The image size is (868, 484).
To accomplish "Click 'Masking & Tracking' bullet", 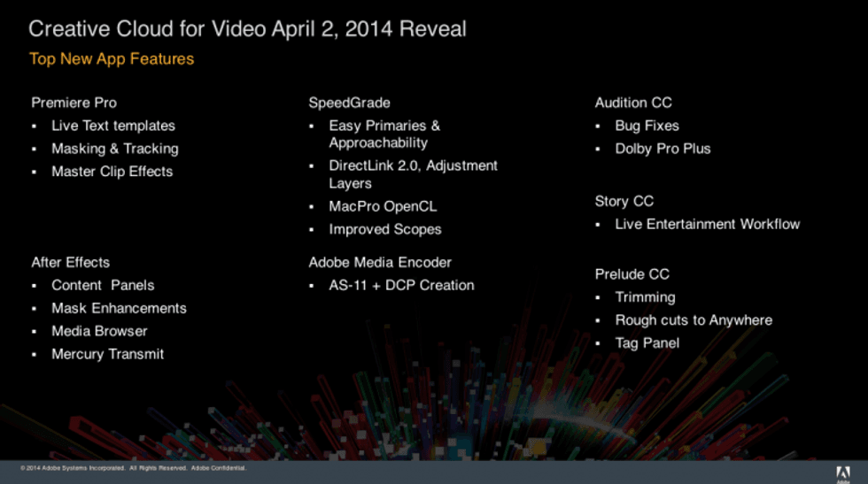I will [x=115, y=149].
